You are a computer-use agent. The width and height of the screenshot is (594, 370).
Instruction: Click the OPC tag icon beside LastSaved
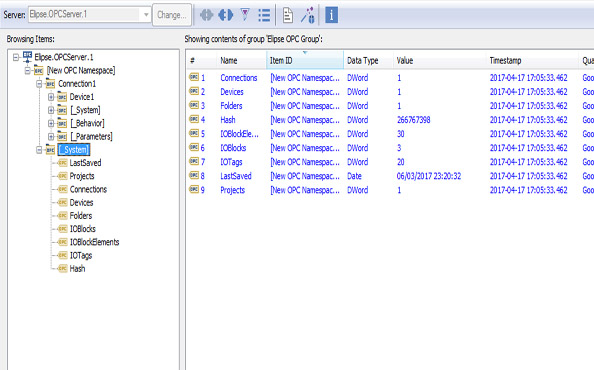click(x=63, y=163)
